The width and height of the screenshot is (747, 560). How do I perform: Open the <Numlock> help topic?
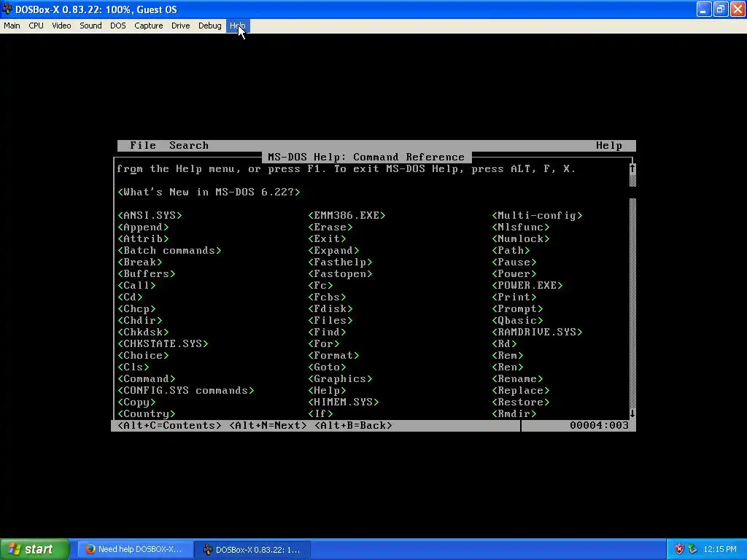tap(521, 238)
